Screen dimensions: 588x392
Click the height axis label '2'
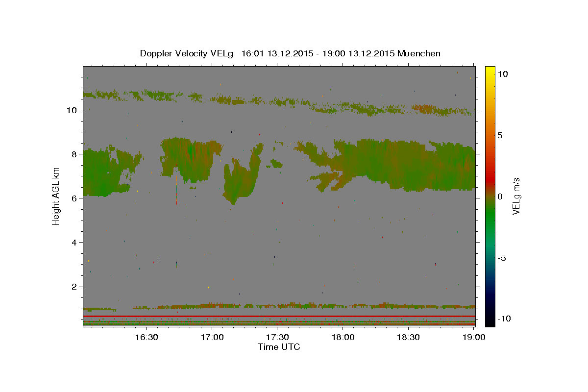[75, 287]
